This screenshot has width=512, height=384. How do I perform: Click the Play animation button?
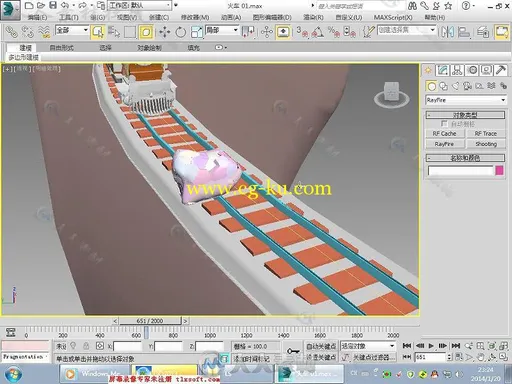pyautogui.click(x=431, y=346)
